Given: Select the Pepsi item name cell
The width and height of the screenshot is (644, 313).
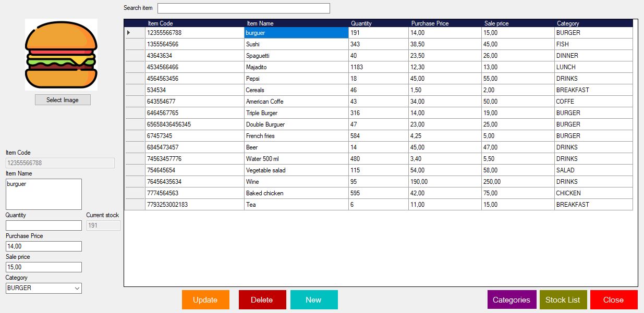Looking at the screenshot, I should [297, 79].
